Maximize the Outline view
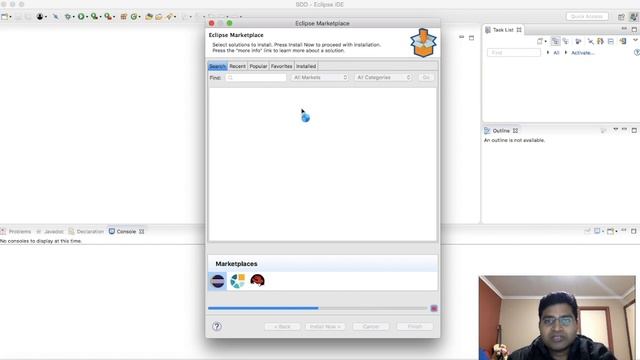640x360 pixels. tap(634, 131)
